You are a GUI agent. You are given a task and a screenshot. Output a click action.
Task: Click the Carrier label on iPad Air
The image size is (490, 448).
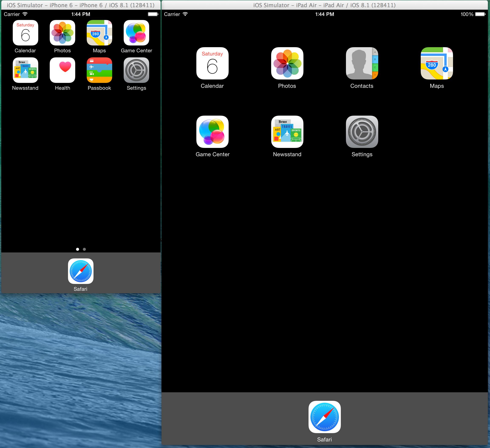(172, 14)
